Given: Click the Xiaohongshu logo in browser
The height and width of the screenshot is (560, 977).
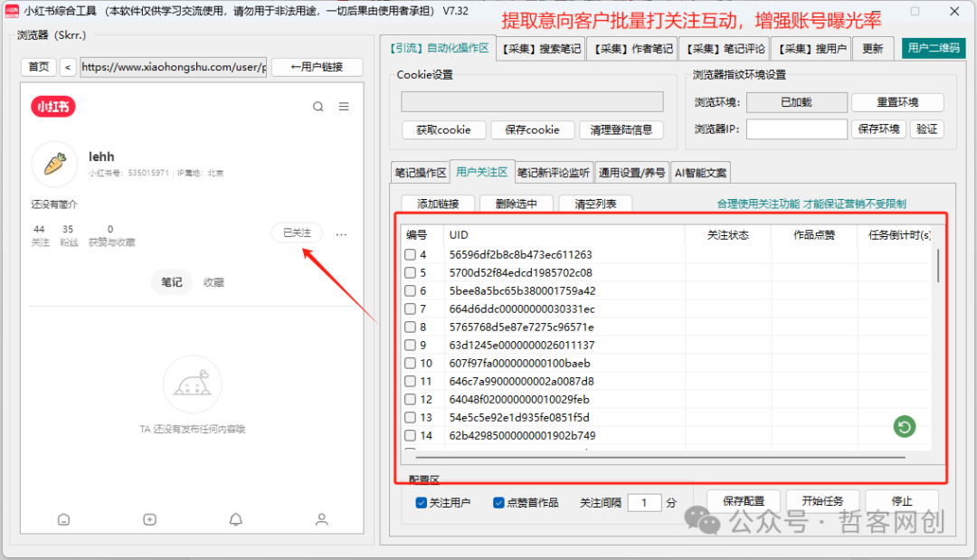Looking at the screenshot, I should click(53, 107).
